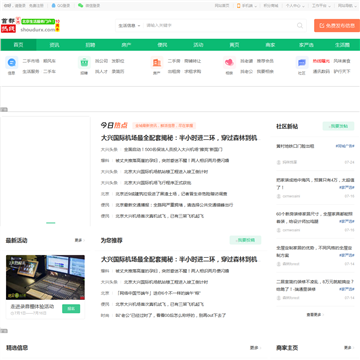Open the 生活信息 search category dropdown
The image size is (360, 360).
tap(129, 25)
